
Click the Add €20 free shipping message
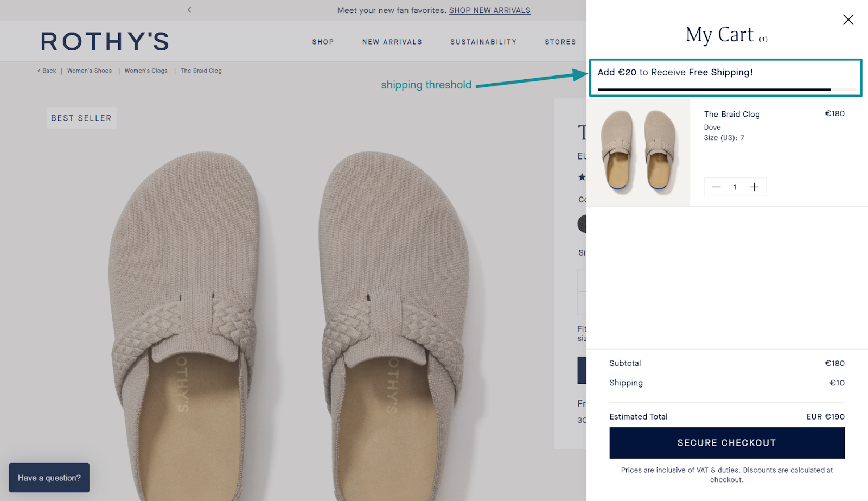(675, 72)
